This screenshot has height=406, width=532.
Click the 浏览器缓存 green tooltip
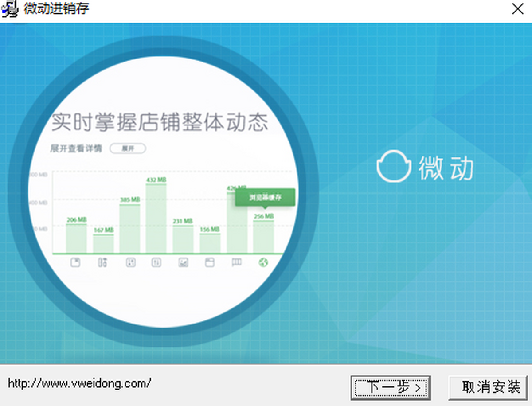(x=265, y=197)
